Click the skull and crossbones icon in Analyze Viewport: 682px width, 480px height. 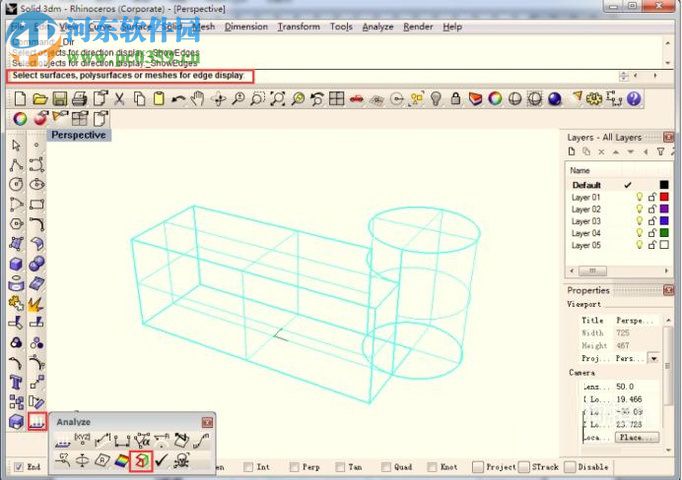(x=182, y=460)
